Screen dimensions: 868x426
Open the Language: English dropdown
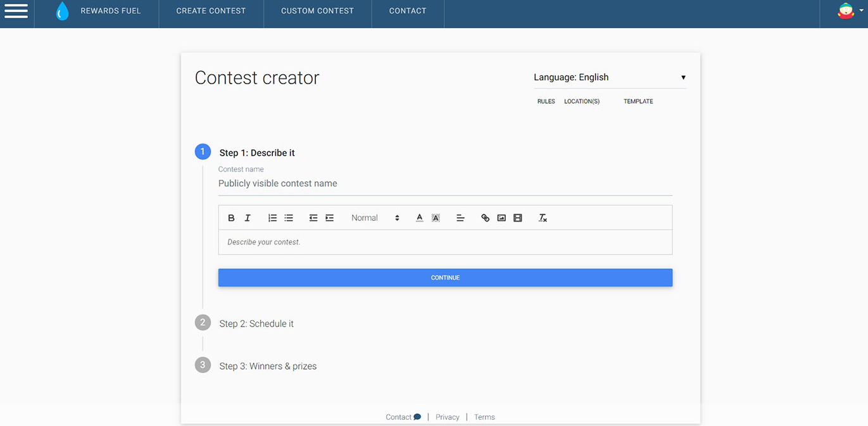(609, 77)
